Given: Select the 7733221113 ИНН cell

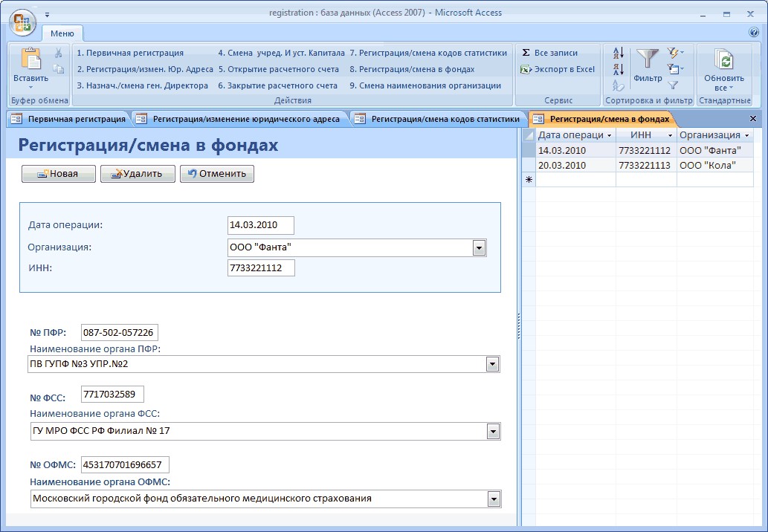Looking at the screenshot, I should click(x=646, y=166).
